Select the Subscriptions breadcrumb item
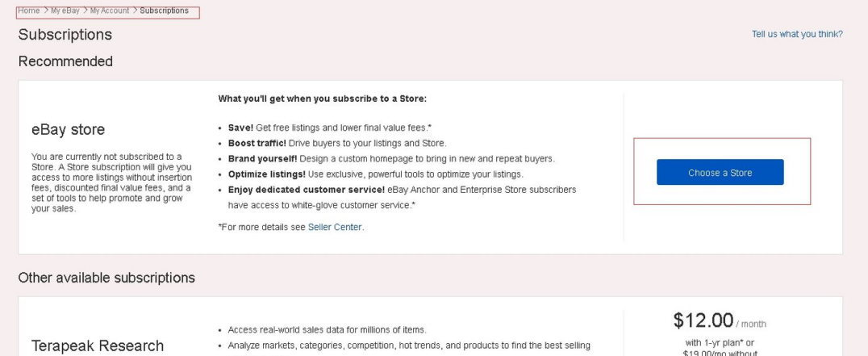The height and width of the screenshot is (356, 868). 164,10
